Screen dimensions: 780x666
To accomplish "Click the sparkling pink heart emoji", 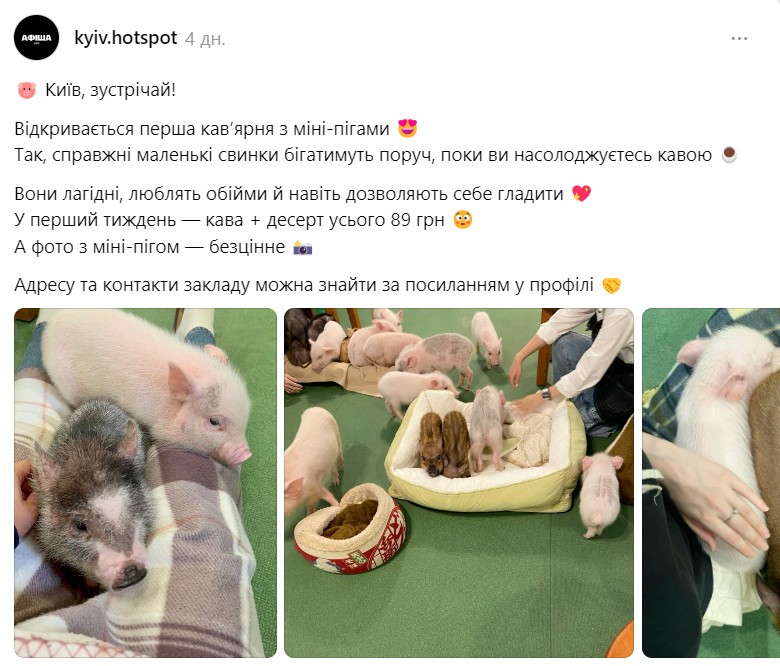I will (x=581, y=193).
